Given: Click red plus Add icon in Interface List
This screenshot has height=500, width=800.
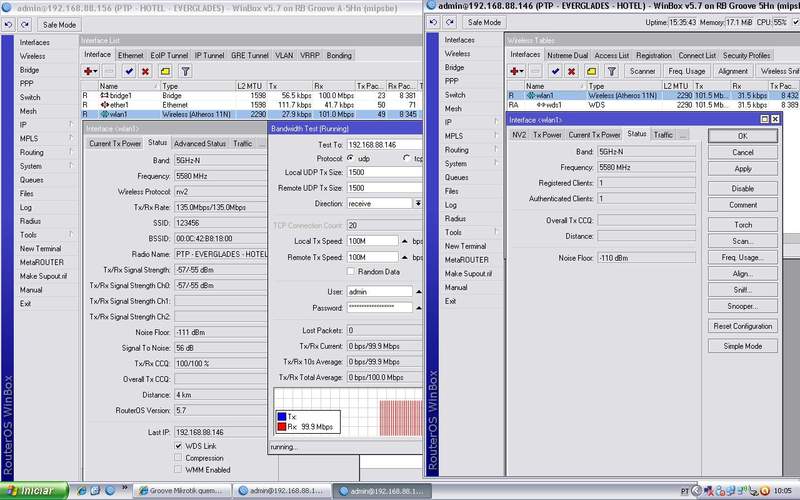Looking at the screenshot, I should pos(90,71).
